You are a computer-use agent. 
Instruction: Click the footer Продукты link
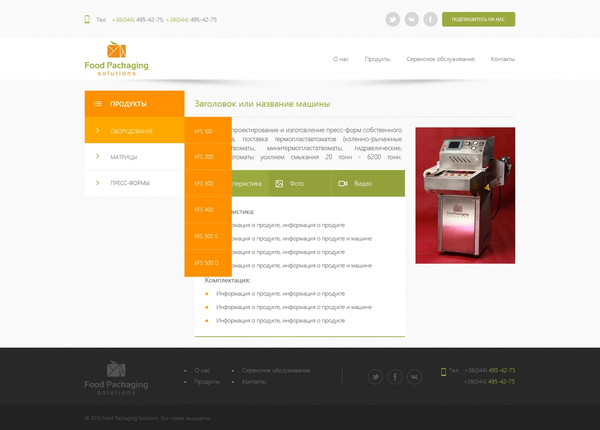tap(207, 381)
